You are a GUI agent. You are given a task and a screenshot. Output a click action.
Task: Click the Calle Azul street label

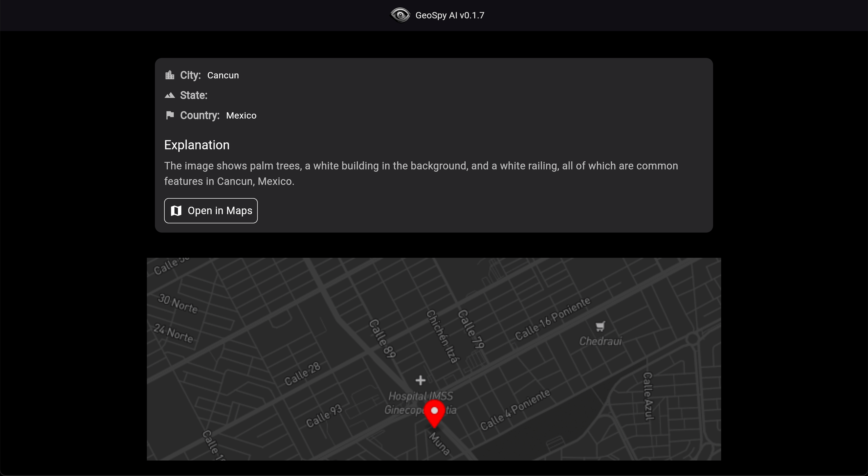point(648,396)
